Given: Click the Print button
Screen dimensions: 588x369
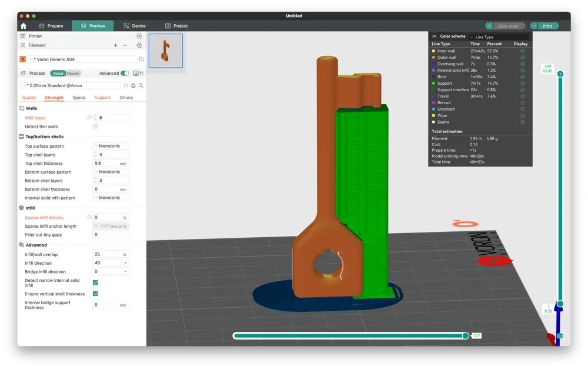Looking at the screenshot, I should coord(547,26).
